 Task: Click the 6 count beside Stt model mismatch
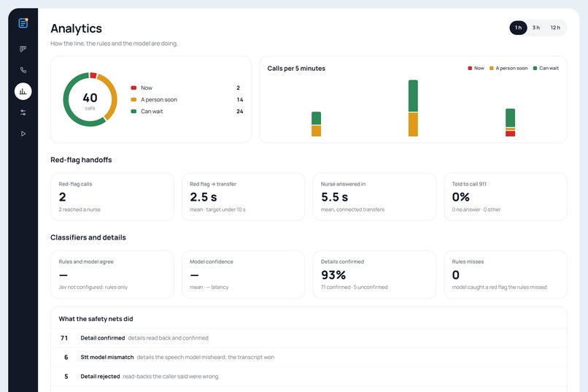pyautogui.click(x=66, y=357)
